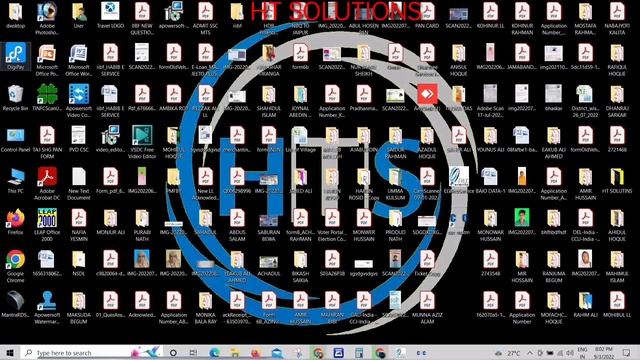640x360 pixels.
Task: Open the MIR HOSSAIN folder
Action: coord(522,266)
